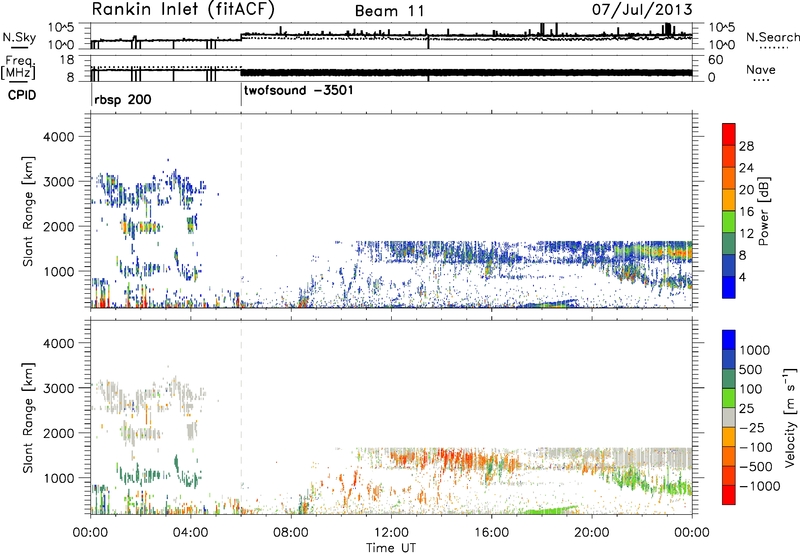Click the '08:00' time axis label
Viewport: 800px width, 554px height.
coord(291,533)
